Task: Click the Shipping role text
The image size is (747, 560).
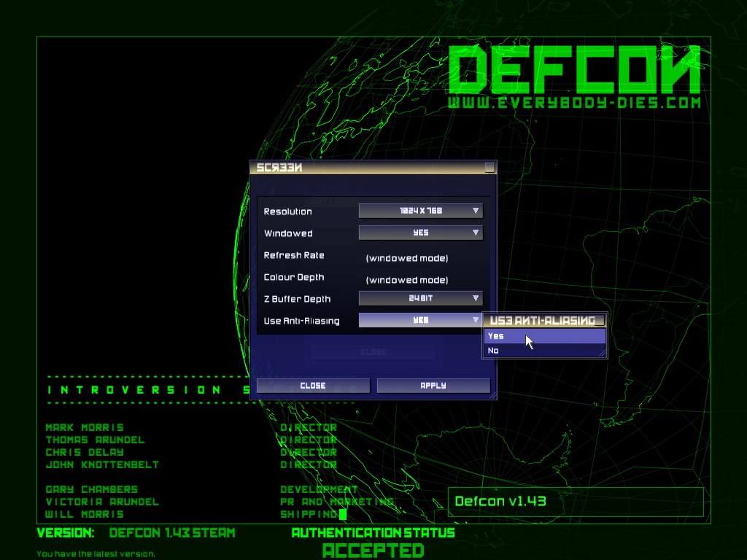Action: [309, 514]
